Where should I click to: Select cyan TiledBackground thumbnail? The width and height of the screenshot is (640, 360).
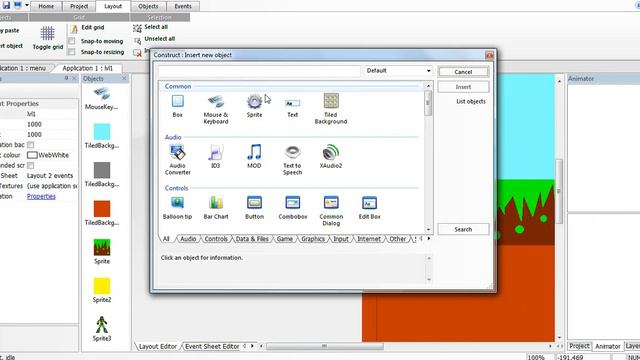(x=102, y=132)
